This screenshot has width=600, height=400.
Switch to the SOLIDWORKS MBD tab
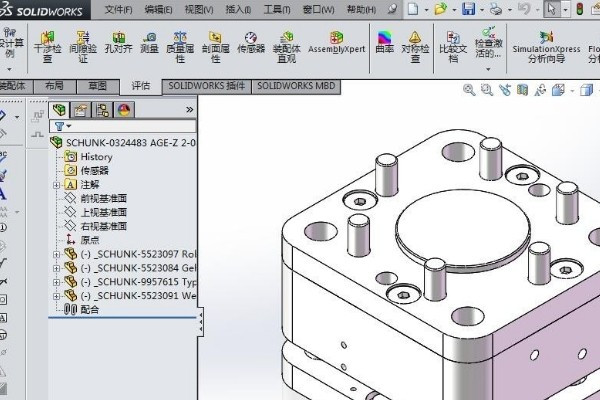click(296, 86)
